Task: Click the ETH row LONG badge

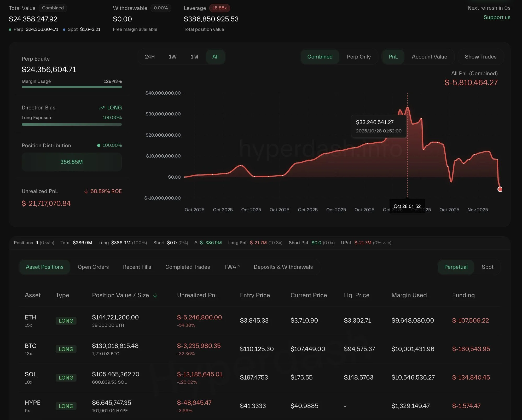Action: 66,321
